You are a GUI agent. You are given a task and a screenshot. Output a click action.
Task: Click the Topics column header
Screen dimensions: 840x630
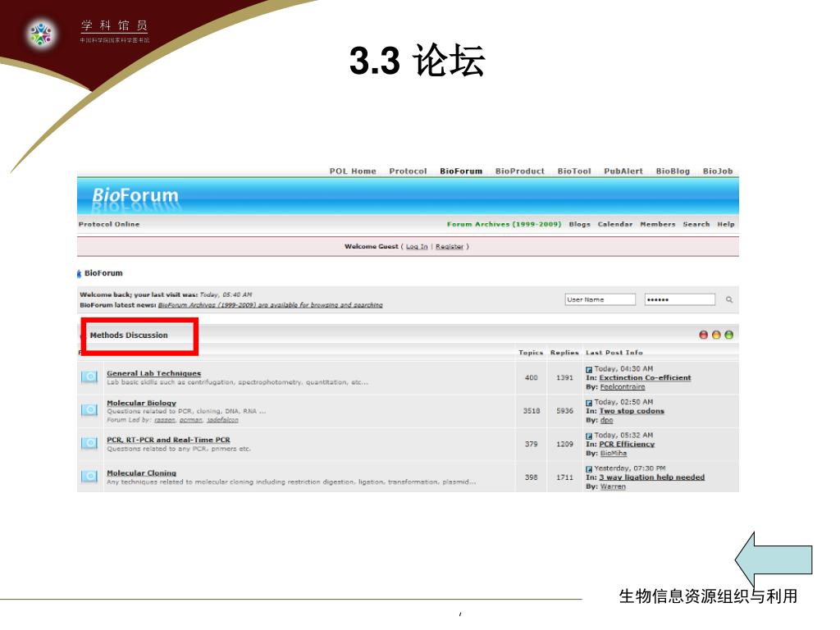pos(531,353)
